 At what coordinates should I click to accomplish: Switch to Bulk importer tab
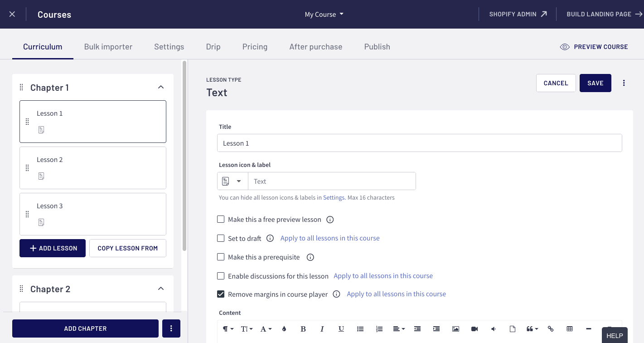point(108,46)
